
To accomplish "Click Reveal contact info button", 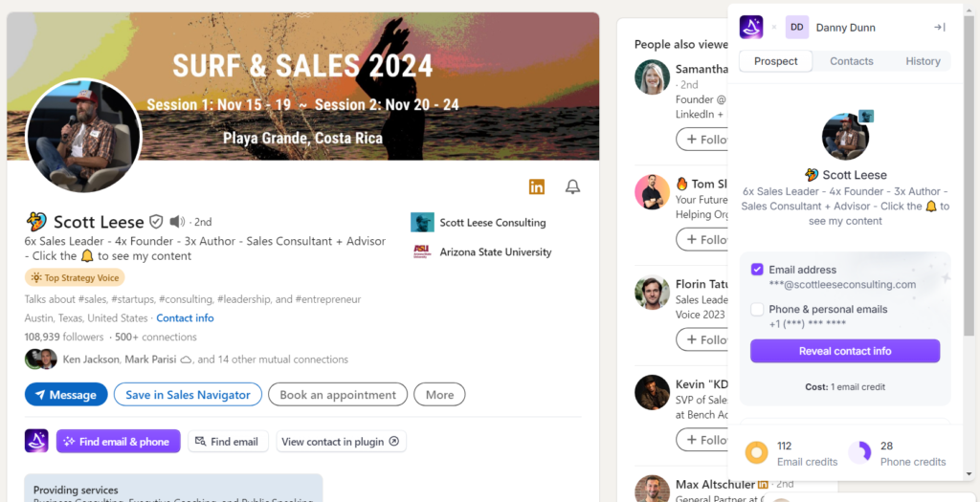I will [x=845, y=351].
